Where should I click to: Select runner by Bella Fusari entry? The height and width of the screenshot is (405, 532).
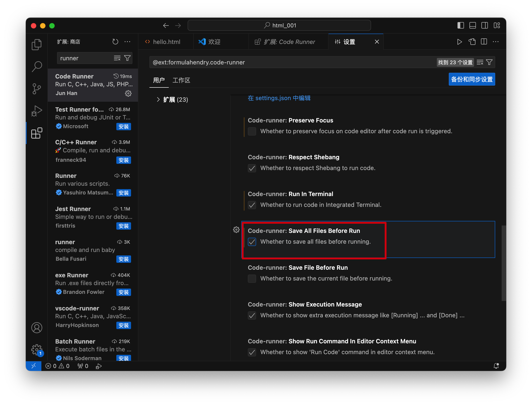point(93,250)
